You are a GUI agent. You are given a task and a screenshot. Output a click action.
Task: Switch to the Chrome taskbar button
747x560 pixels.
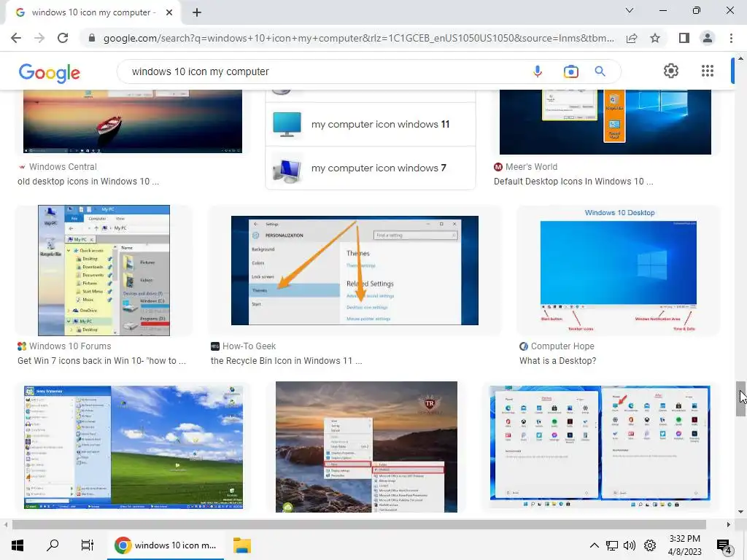tap(166, 545)
